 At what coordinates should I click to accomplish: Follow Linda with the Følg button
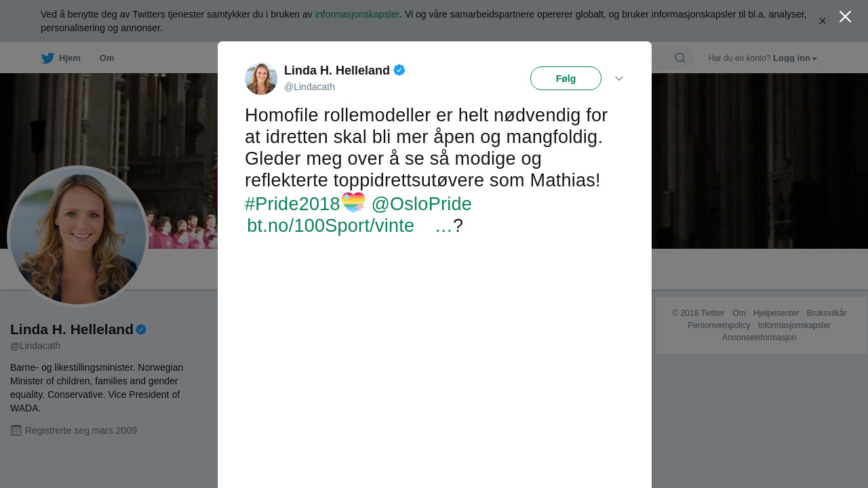click(566, 78)
